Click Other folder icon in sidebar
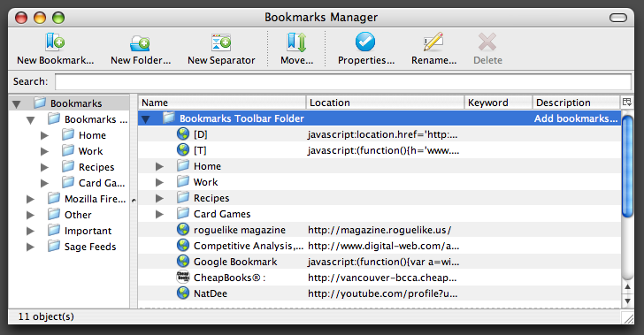This screenshot has width=644, height=335. pyautogui.click(x=54, y=214)
